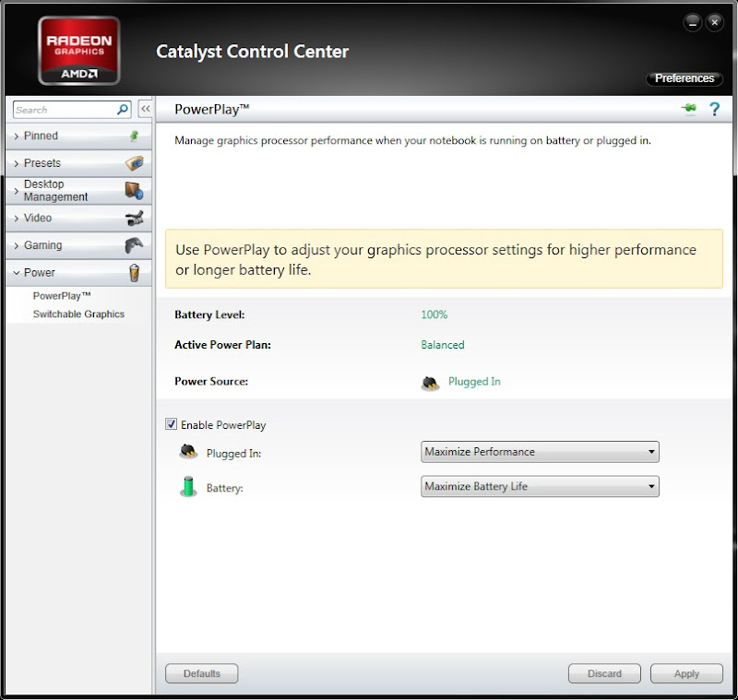The width and height of the screenshot is (738, 700).
Task: Click the green pin icon next to Pinned
Action: (134, 136)
